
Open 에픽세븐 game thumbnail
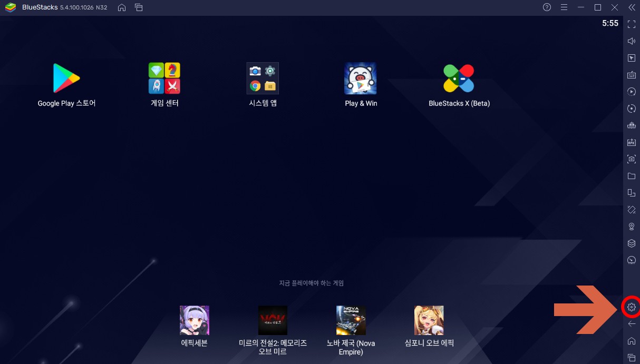[195, 320]
